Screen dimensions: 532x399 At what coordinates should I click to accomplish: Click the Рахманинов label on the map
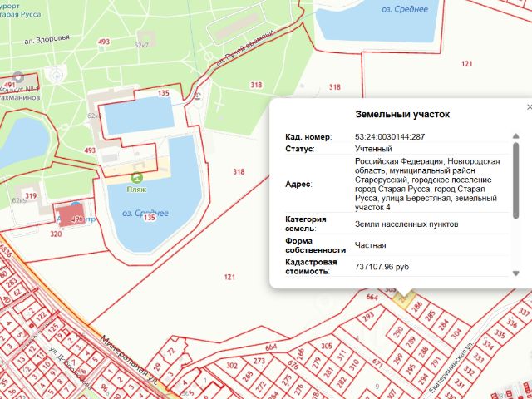pyautogui.click(x=19, y=98)
